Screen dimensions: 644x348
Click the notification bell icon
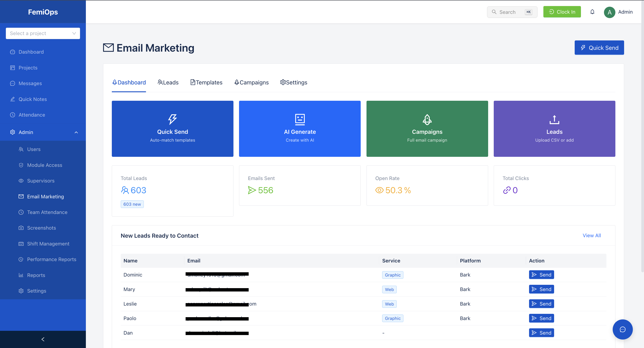[x=592, y=12]
